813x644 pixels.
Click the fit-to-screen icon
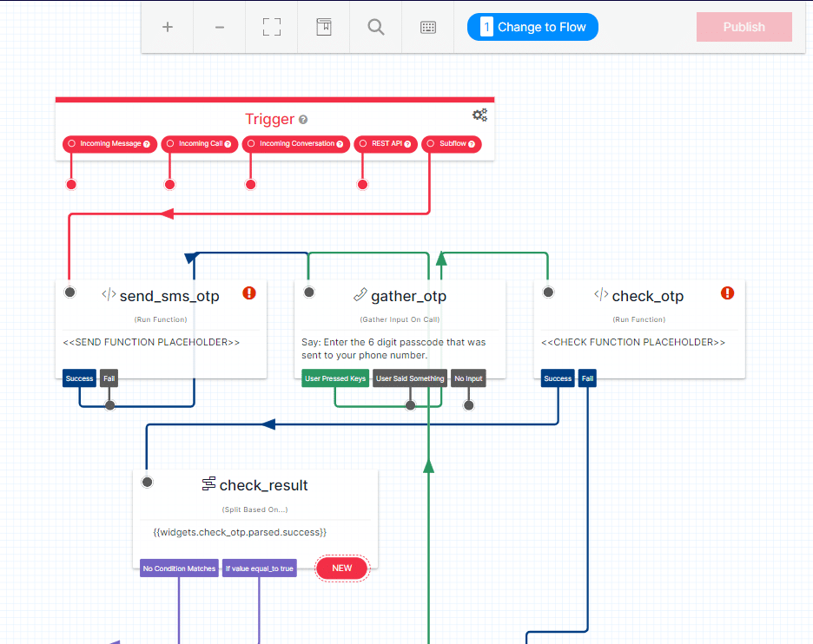tap(272, 27)
